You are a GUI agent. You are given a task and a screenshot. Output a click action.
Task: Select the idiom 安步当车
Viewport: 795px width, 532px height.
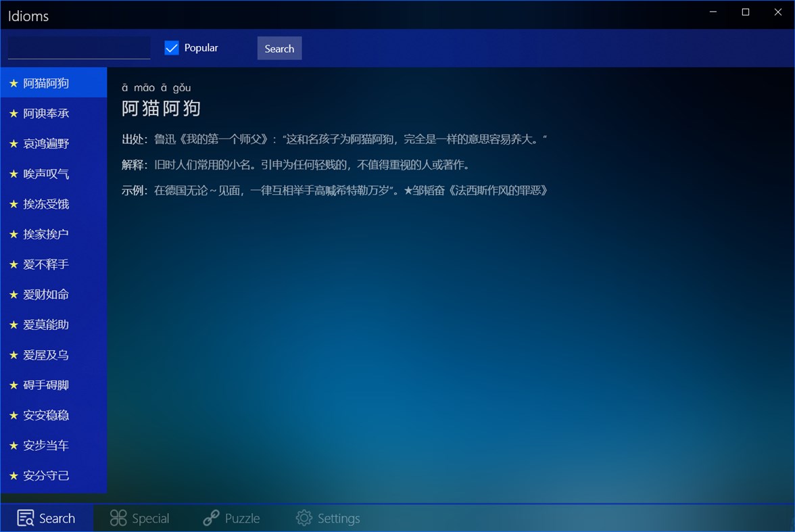point(46,445)
